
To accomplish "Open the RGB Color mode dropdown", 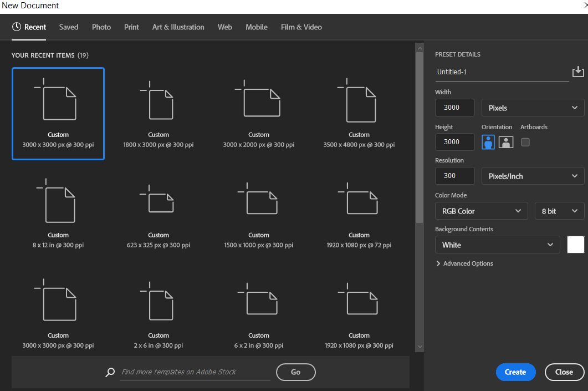I will 481,211.
